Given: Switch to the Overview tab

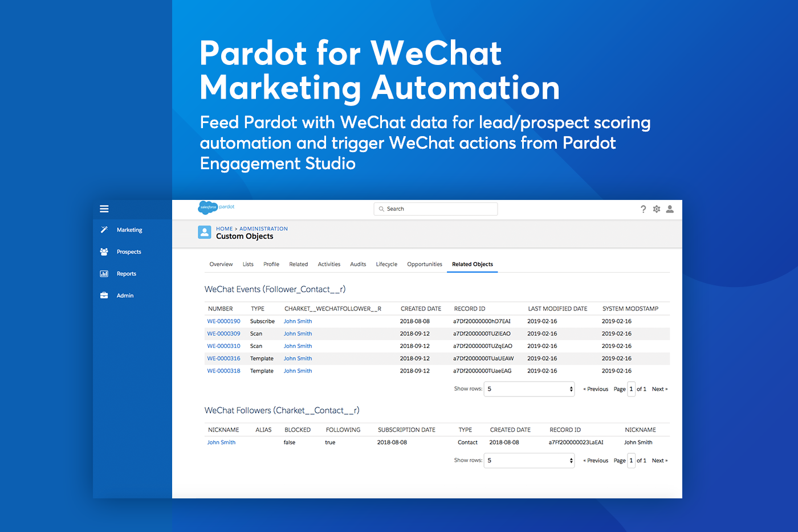Looking at the screenshot, I should (221, 264).
